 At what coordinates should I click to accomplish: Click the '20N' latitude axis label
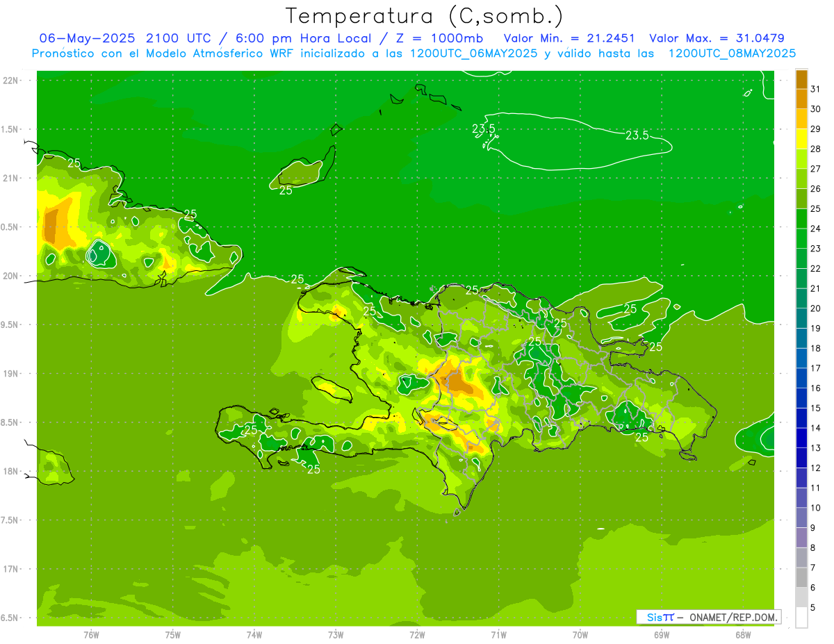12,276
